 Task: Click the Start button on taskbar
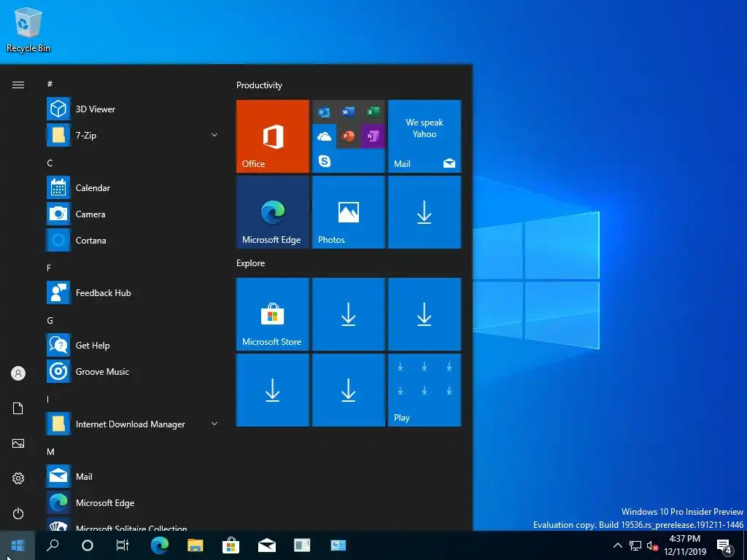tap(18, 545)
